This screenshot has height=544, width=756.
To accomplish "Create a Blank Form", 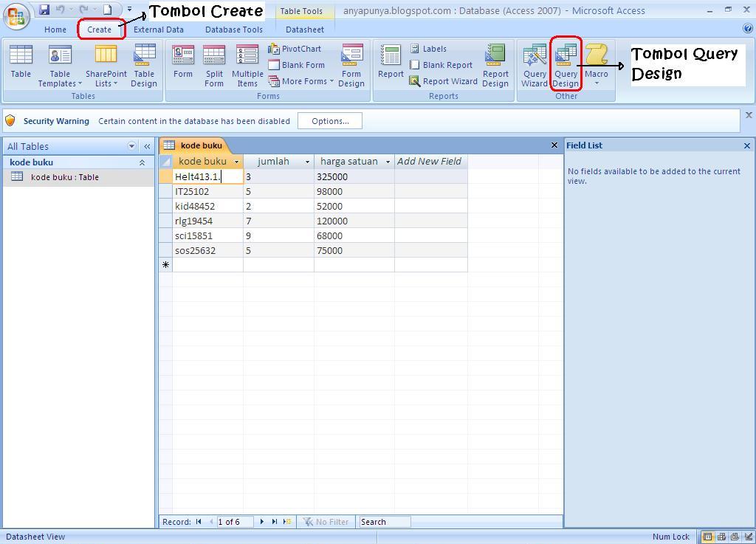I will click(x=297, y=65).
